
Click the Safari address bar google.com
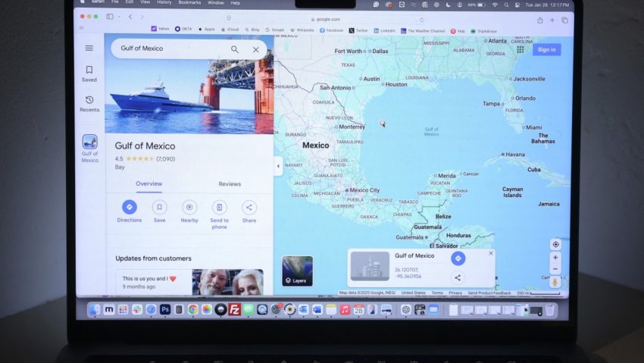coord(326,19)
